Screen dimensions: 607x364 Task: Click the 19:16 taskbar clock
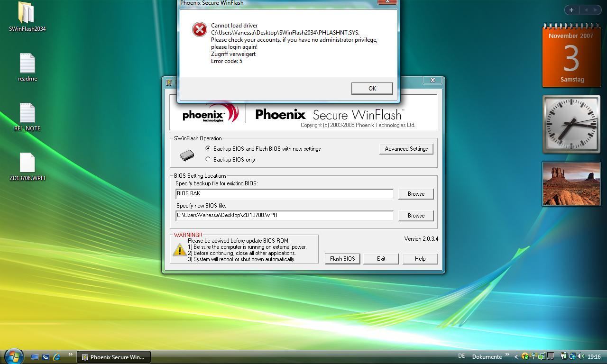pos(594,357)
